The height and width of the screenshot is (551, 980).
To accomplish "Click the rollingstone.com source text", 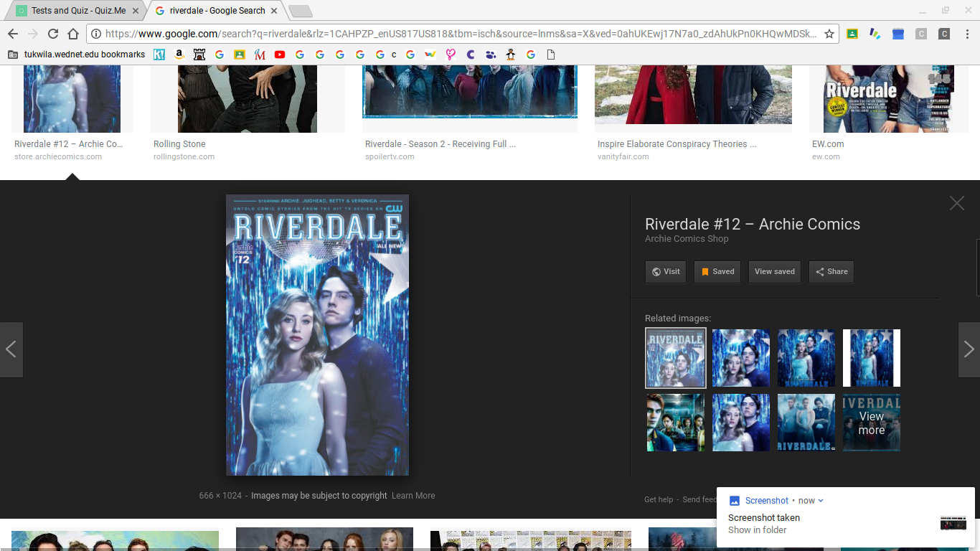I will pos(184,156).
